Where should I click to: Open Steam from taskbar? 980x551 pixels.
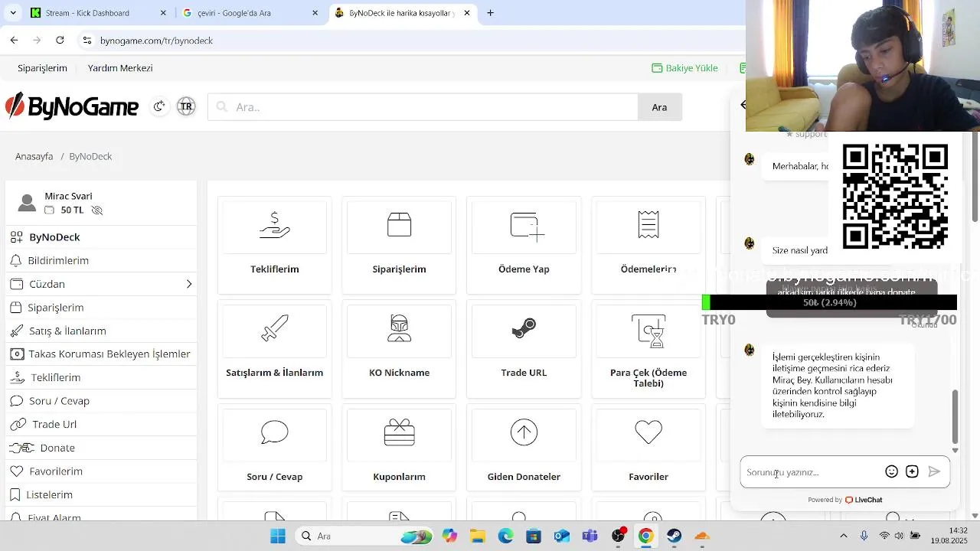674,536
